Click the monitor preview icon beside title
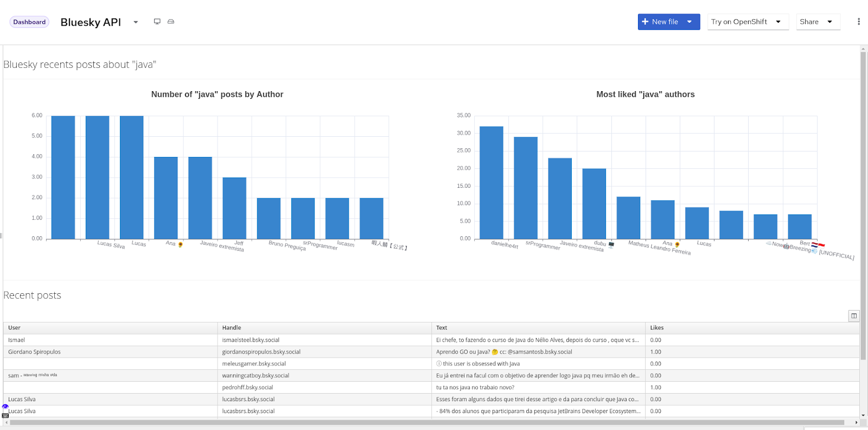This screenshot has height=430, width=868. point(157,22)
